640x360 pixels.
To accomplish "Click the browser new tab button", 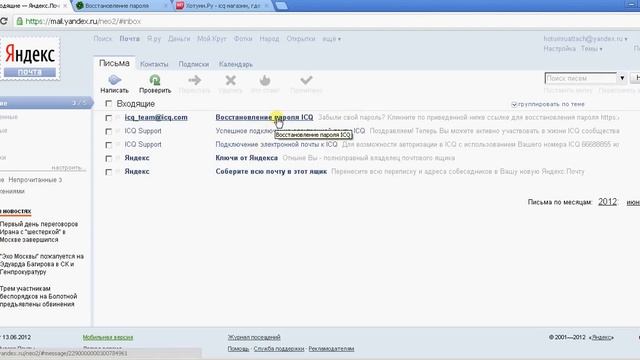I will [x=281, y=5].
